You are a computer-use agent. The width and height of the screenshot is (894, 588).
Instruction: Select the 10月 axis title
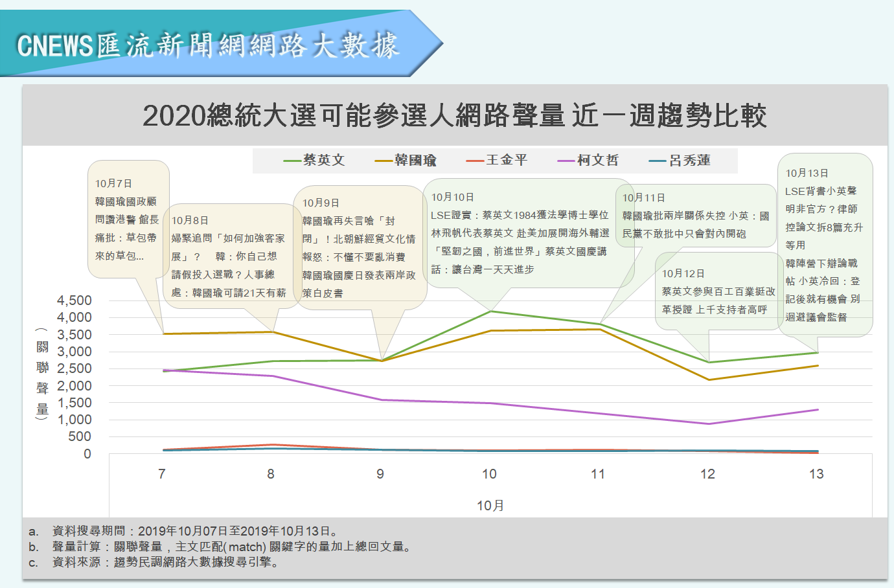click(490, 506)
